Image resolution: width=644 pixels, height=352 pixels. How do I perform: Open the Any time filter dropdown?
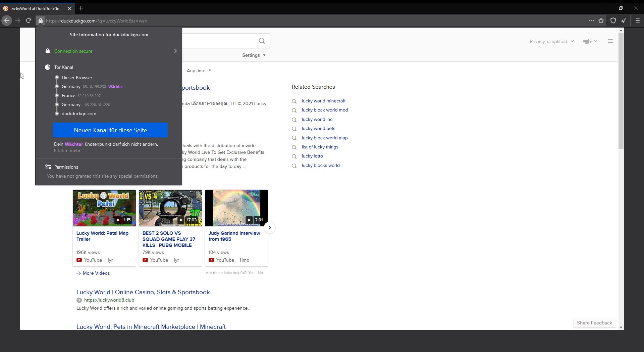tap(199, 71)
